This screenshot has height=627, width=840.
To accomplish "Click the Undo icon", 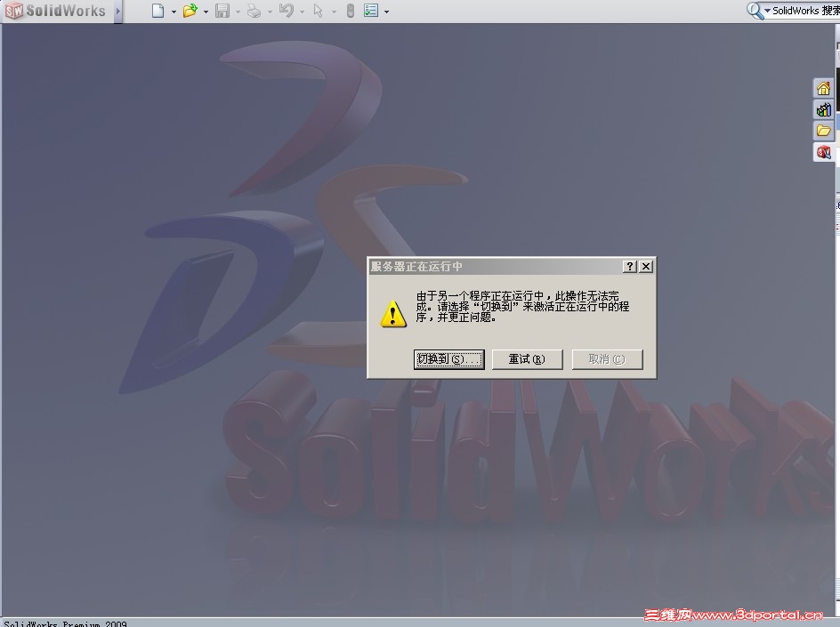I will tap(287, 11).
